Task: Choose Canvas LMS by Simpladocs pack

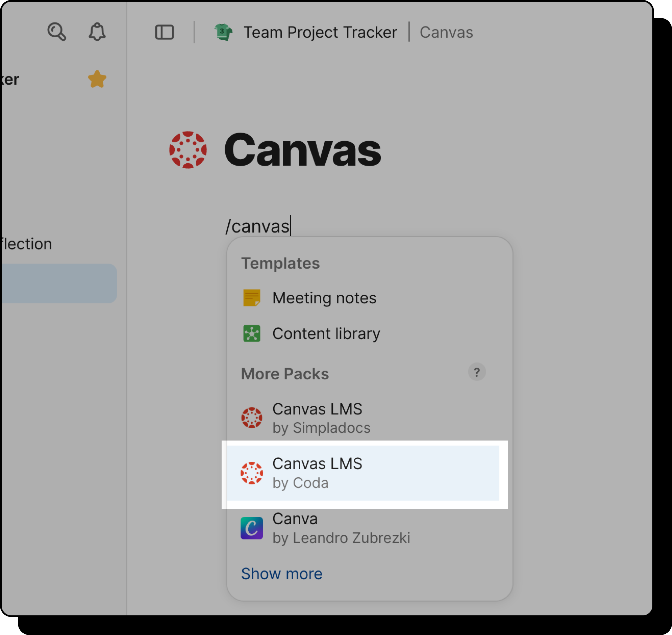Action: [363, 418]
